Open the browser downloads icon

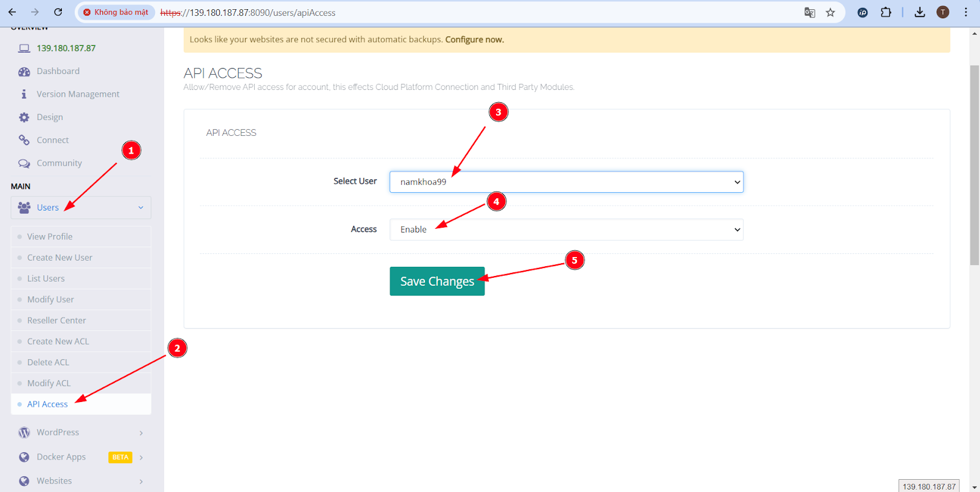[x=920, y=12]
